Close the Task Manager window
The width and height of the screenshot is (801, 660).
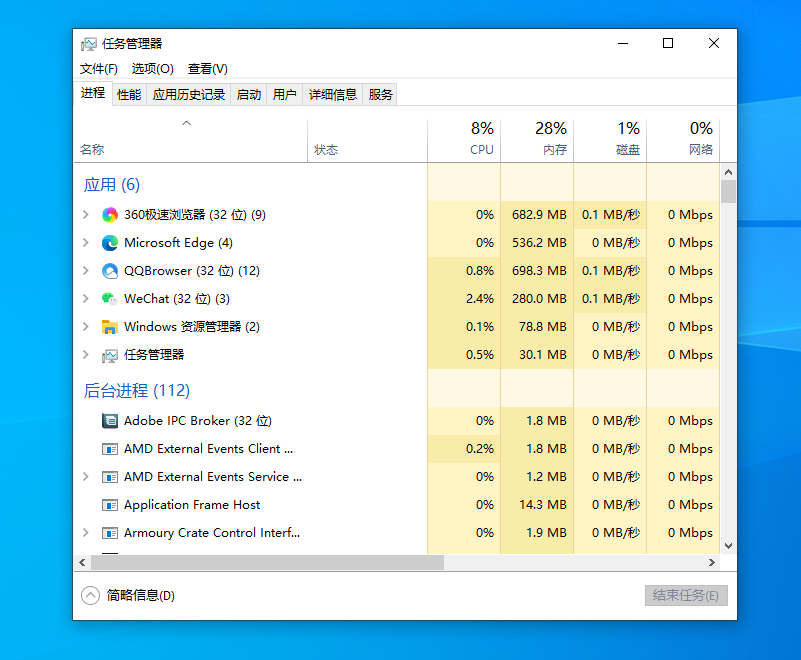tap(714, 43)
